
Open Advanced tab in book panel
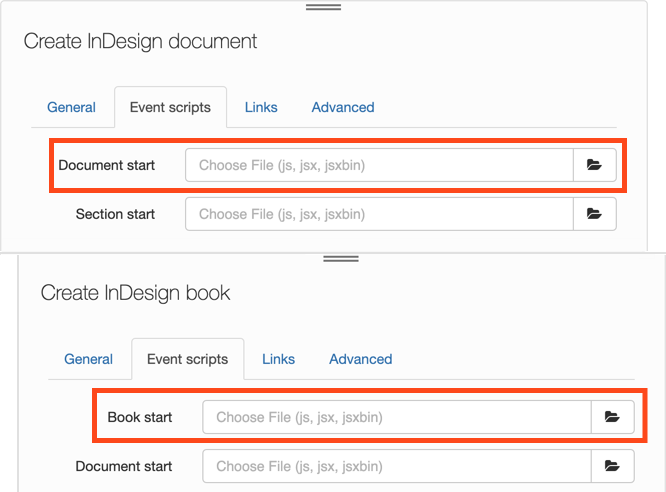tap(361, 359)
